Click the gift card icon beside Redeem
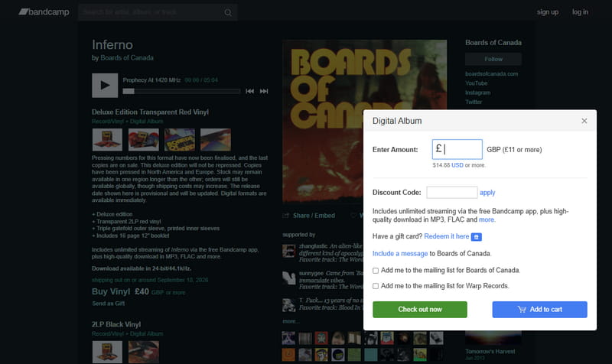The height and width of the screenshot is (364, 612). click(476, 237)
